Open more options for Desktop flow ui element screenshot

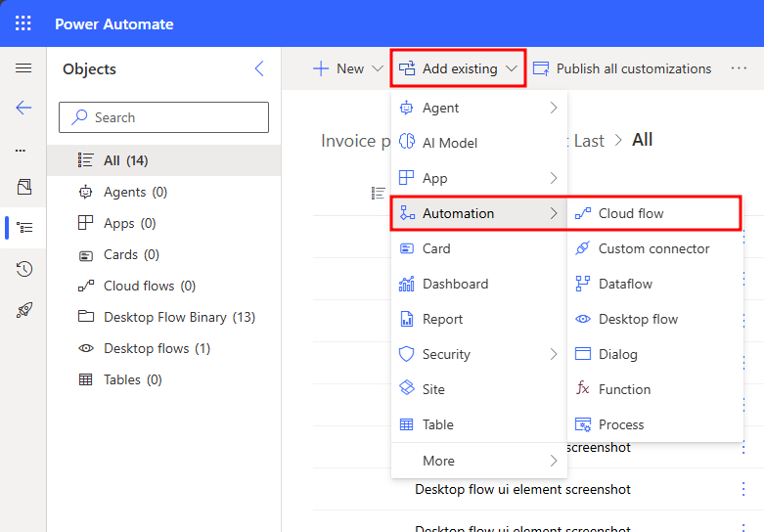point(743,489)
